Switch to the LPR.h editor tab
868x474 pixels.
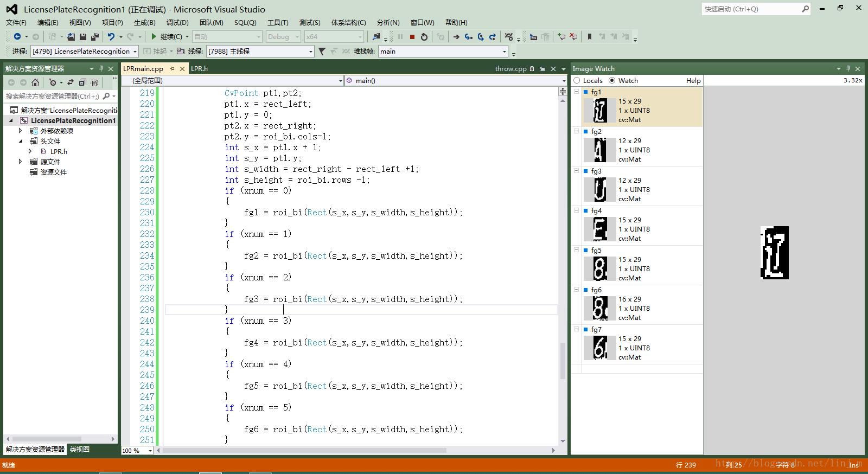(199, 69)
